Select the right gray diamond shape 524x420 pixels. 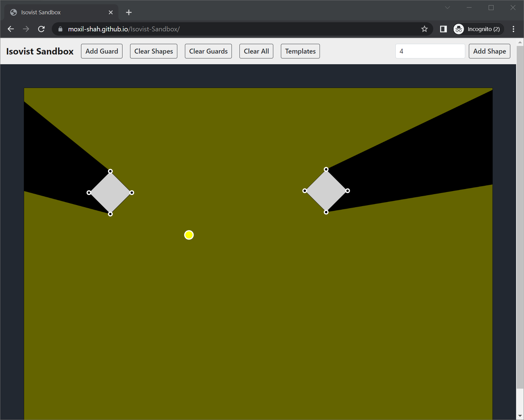(x=326, y=191)
